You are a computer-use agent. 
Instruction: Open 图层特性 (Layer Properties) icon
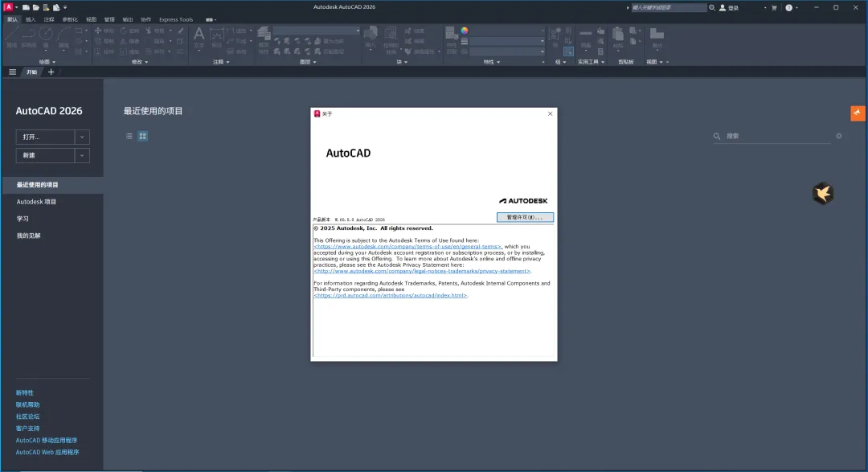pyautogui.click(x=264, y=39)
